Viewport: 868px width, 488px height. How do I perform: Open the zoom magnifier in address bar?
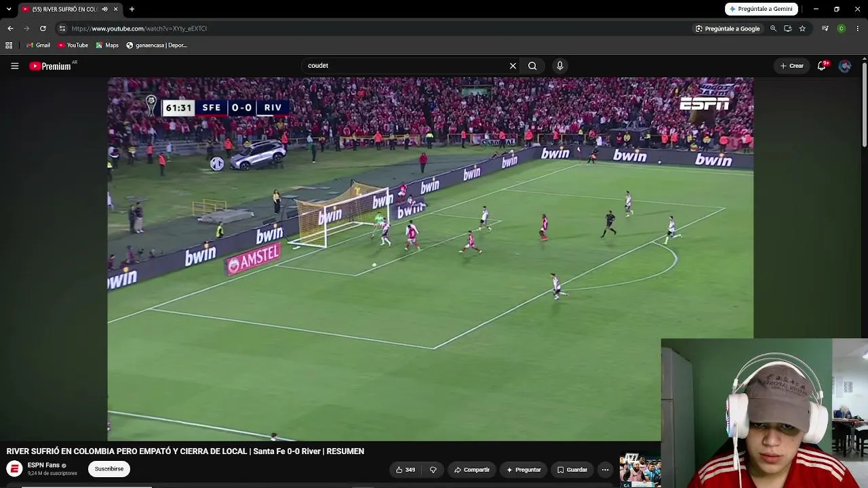point(773,28)
